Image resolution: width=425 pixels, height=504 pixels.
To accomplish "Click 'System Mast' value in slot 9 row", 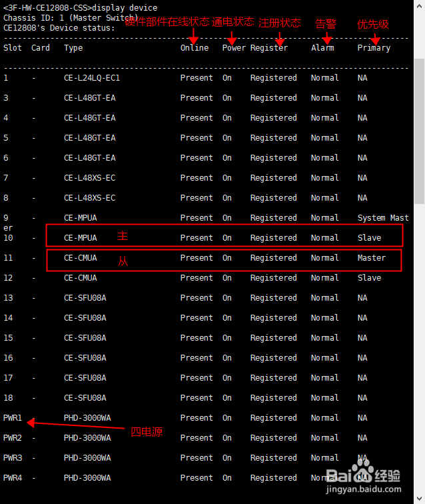I will [383, 218].
